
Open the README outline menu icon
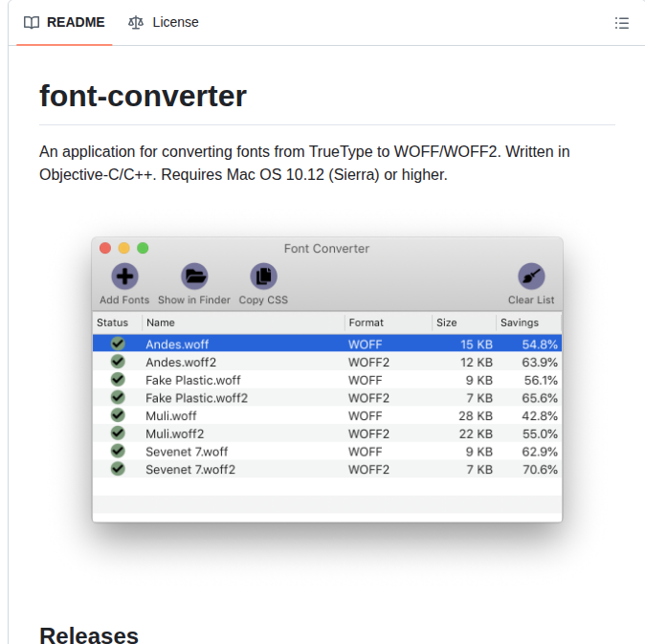coord(621,23)
